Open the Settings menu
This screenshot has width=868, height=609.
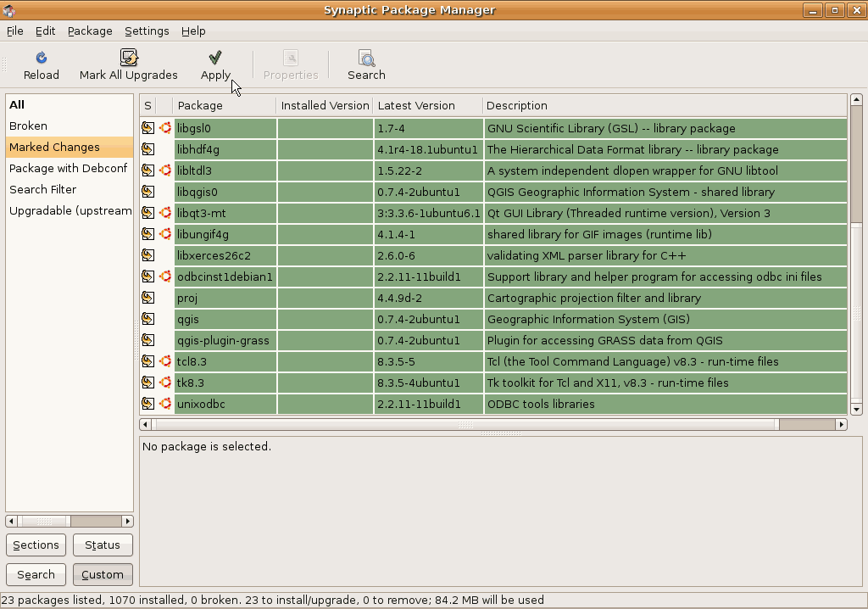coord(147,31)
